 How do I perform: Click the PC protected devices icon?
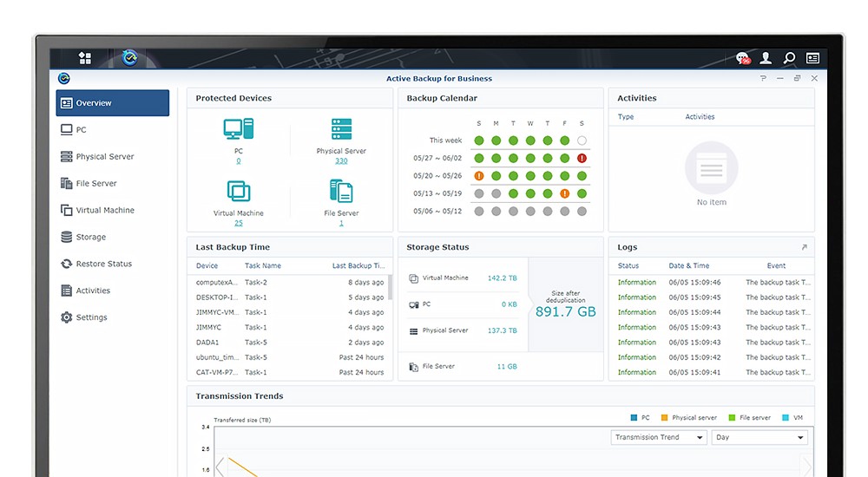coord(239,129)
